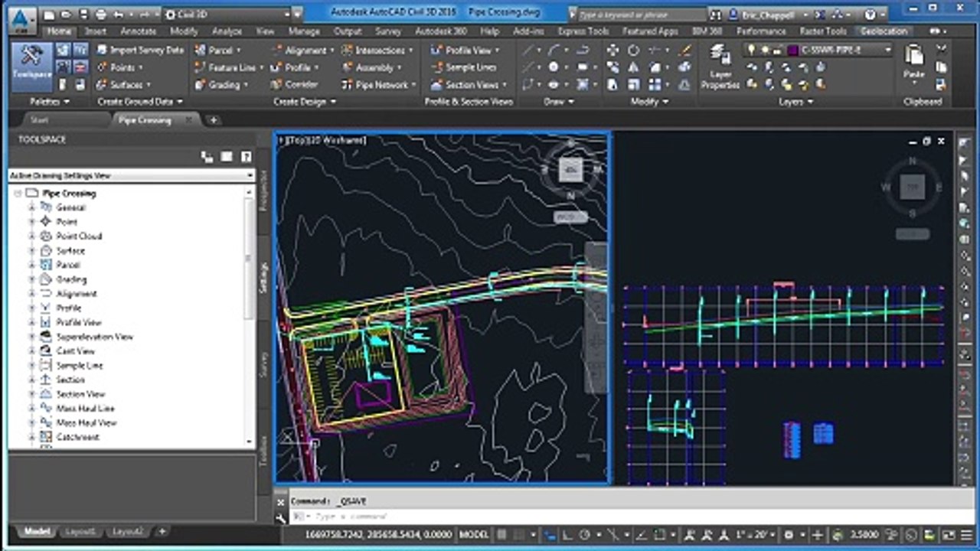Toggle dynamic input in the status bar

(x=549, y=534)
